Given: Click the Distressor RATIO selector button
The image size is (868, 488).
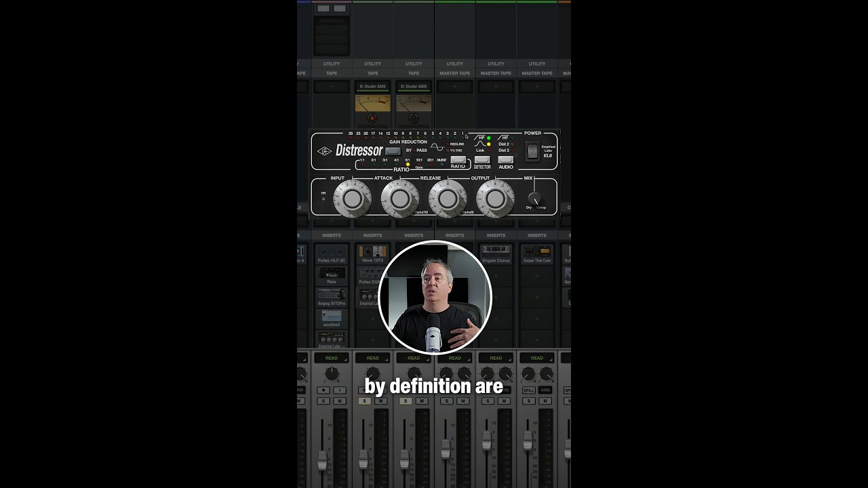Looking at the screenshot, I should (x=458, y=159).
